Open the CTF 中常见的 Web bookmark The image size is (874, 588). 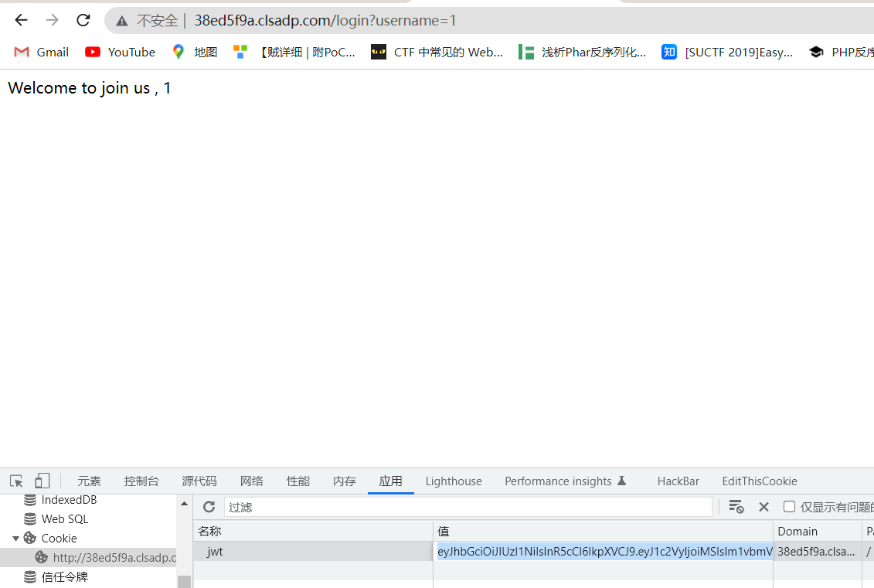click(437, 52)
